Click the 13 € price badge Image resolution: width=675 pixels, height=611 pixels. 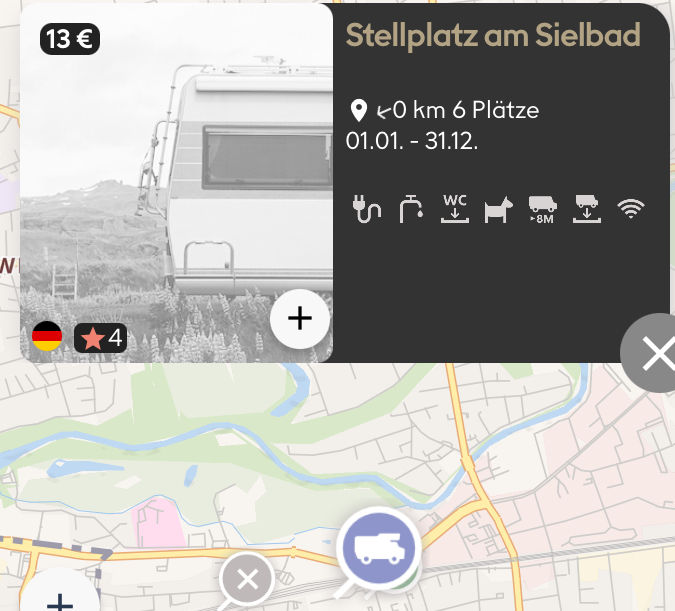pyautogui.click(x=70, y=39)
